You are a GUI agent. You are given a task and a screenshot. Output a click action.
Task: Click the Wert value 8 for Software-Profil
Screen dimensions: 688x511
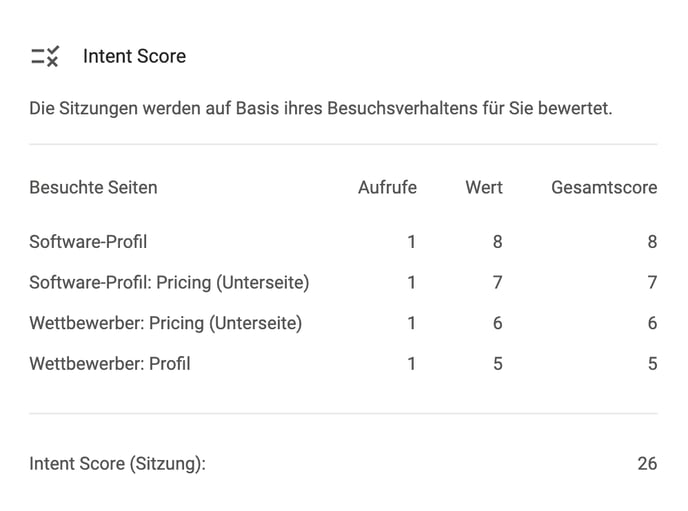click(x=497, y=242)
